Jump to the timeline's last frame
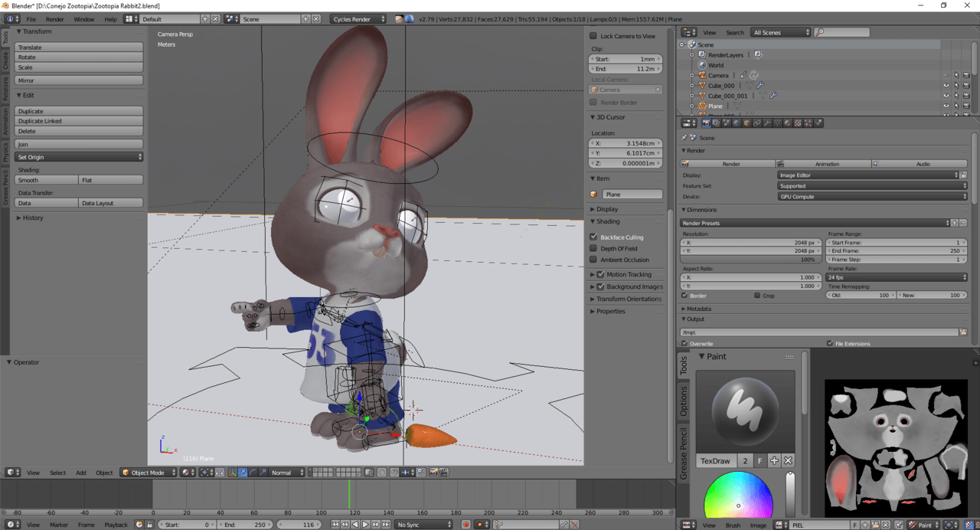 tap(385, 525)
